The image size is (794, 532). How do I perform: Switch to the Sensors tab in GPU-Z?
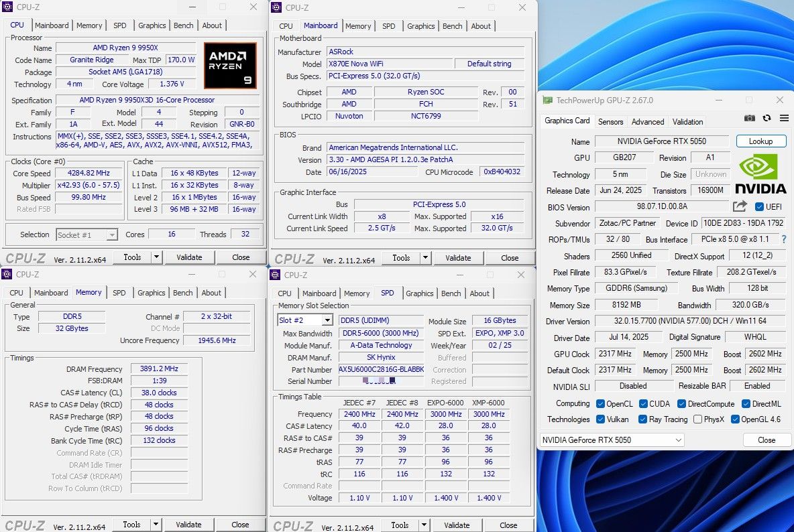click(x=610, y=121)
